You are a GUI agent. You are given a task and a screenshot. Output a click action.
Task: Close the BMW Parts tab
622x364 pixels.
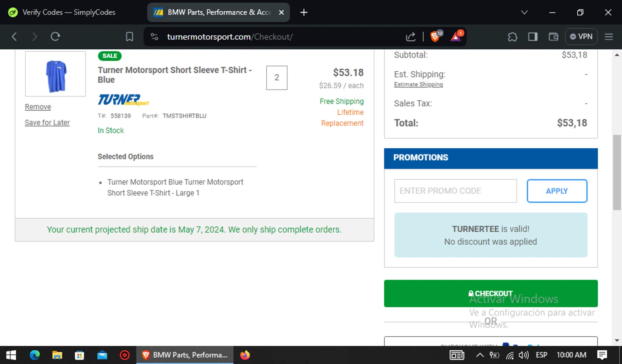point(281,12)
